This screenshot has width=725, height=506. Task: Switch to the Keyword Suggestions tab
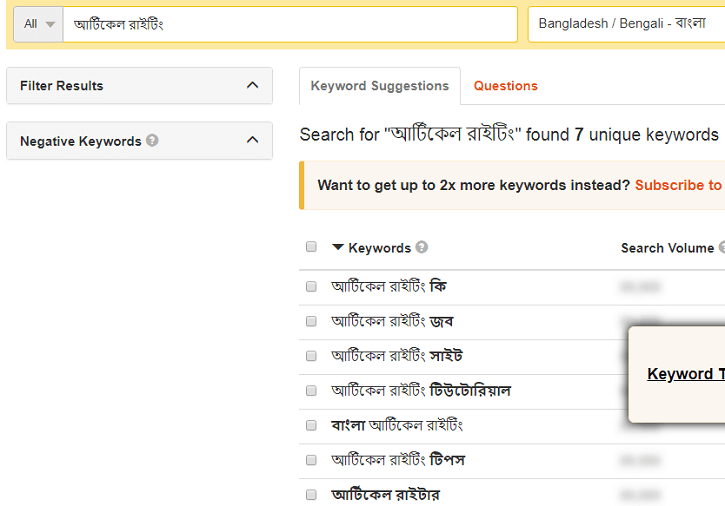point(380,86)
